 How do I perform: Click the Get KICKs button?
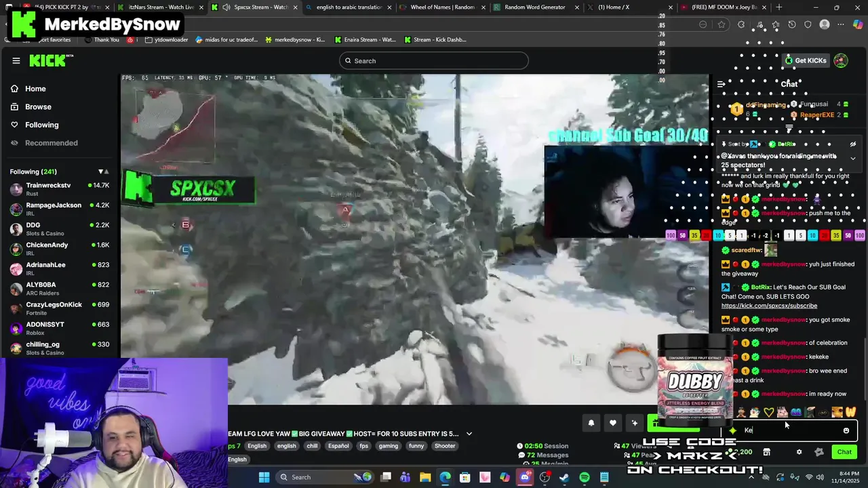tap(806, 60)
